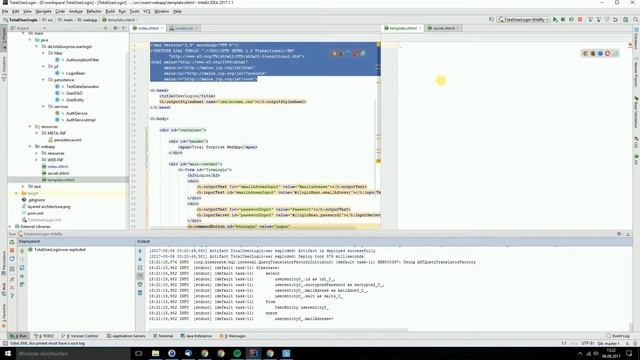Toggle tool window buttons in status bar corner

tap(4, 344)
